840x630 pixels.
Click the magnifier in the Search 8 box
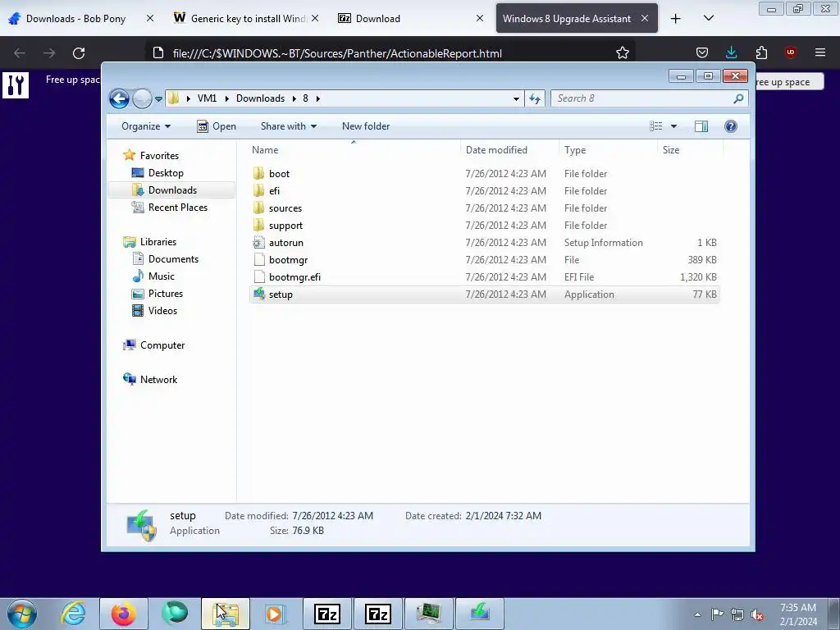point(738,98)
